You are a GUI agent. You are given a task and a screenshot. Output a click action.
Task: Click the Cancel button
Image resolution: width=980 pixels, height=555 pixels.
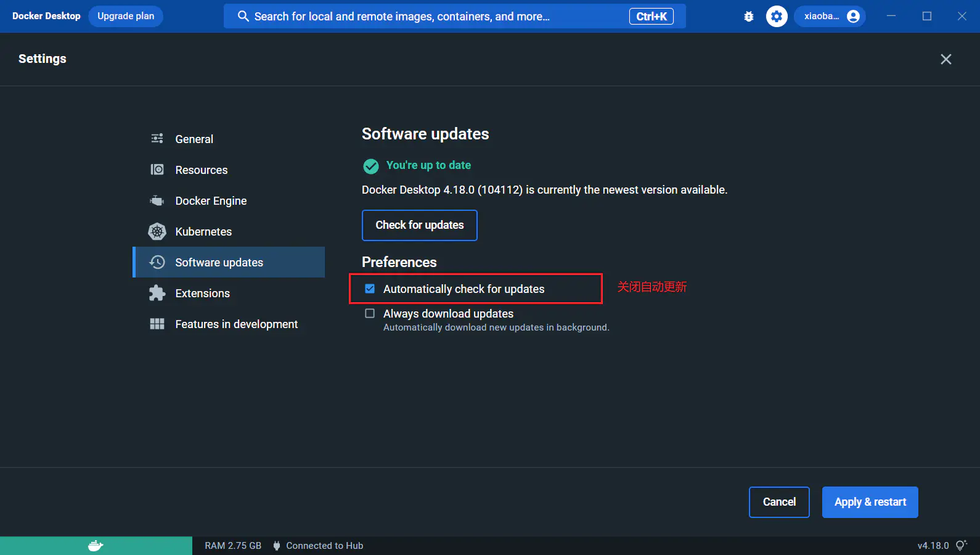(779, 502)
